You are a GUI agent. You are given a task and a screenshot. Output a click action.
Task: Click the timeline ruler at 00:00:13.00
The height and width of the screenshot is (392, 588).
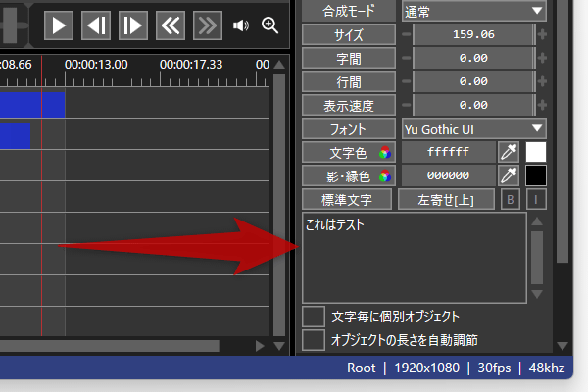[96, 65]
